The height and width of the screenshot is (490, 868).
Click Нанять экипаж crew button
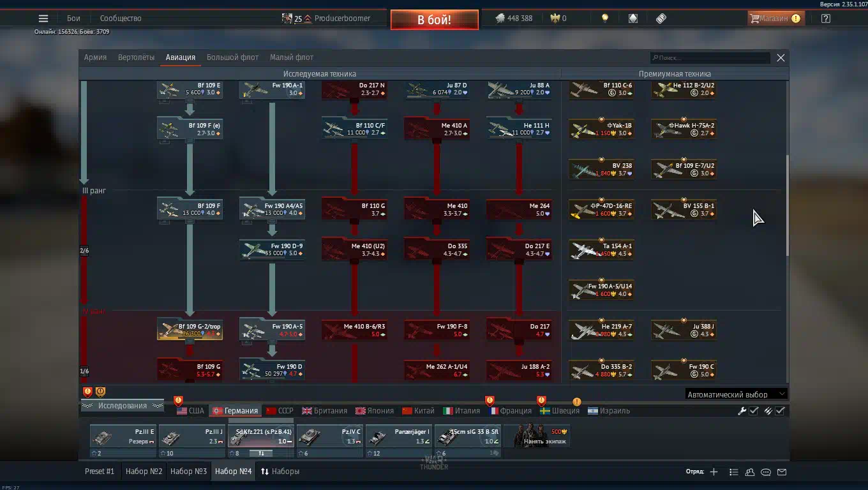pos(537,436)
